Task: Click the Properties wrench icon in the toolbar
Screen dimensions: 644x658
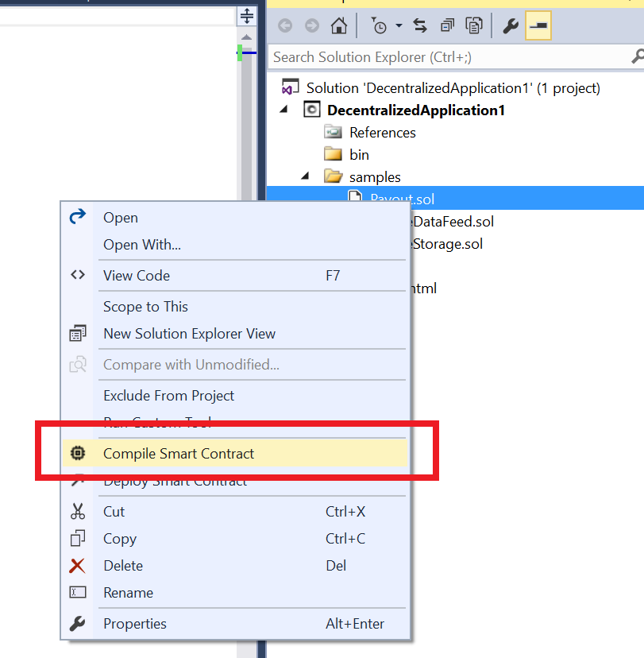Action: [509, 25]
